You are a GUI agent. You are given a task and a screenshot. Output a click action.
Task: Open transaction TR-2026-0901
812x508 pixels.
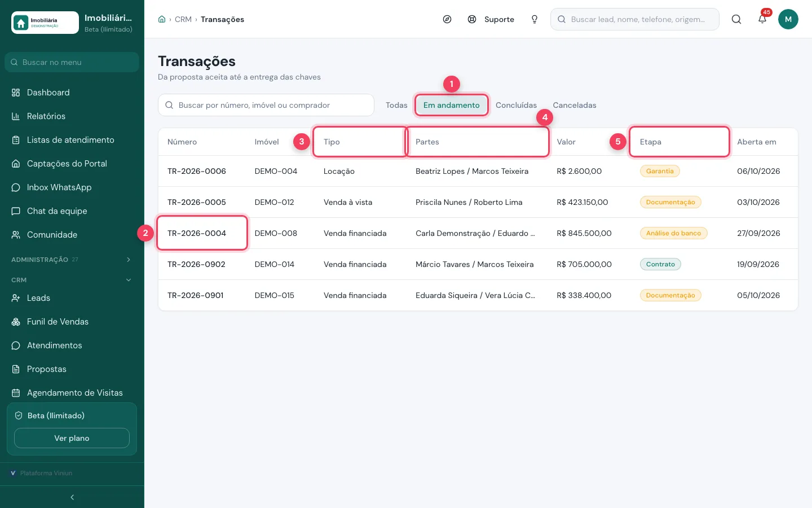click(196, 295)
